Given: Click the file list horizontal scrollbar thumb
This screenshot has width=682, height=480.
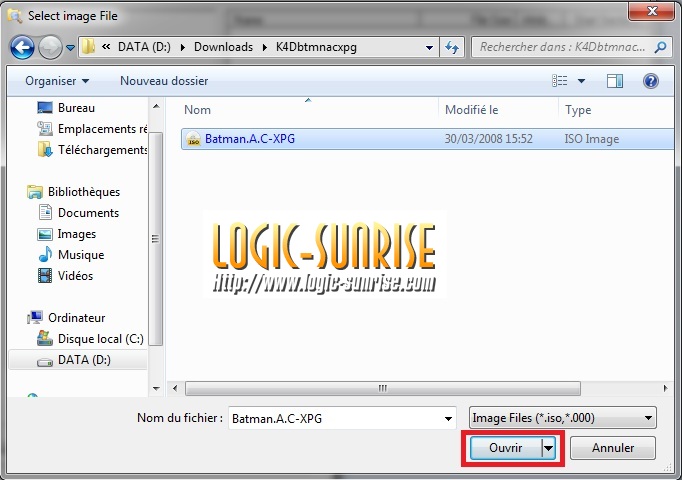Looking at the screenshot, I should click(383, 388).
